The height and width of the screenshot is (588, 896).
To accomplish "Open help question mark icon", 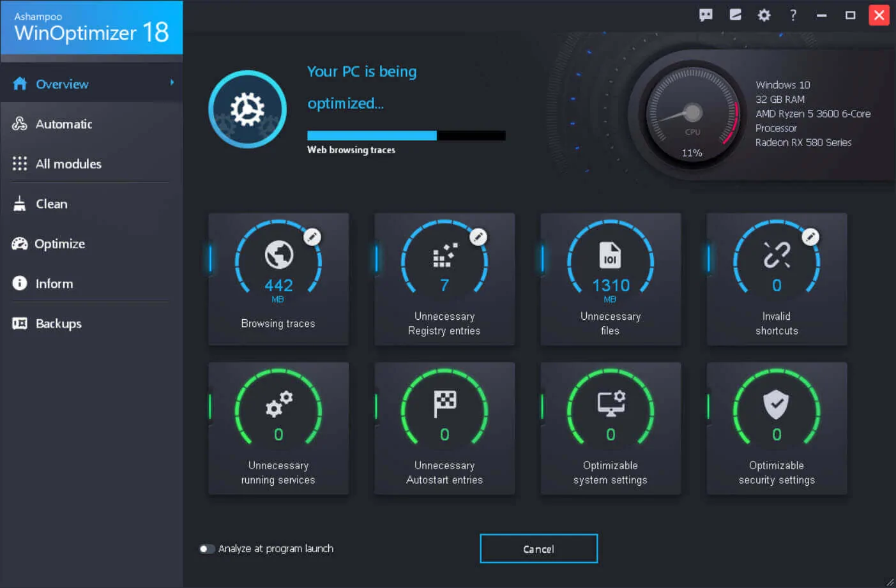I will 793,15.
